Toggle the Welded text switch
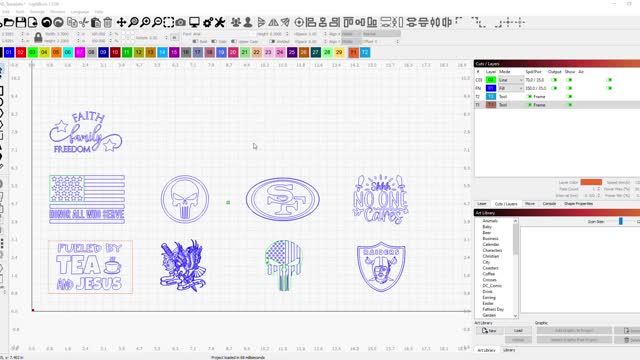640x360 pixels. click(x=272, y=42)
